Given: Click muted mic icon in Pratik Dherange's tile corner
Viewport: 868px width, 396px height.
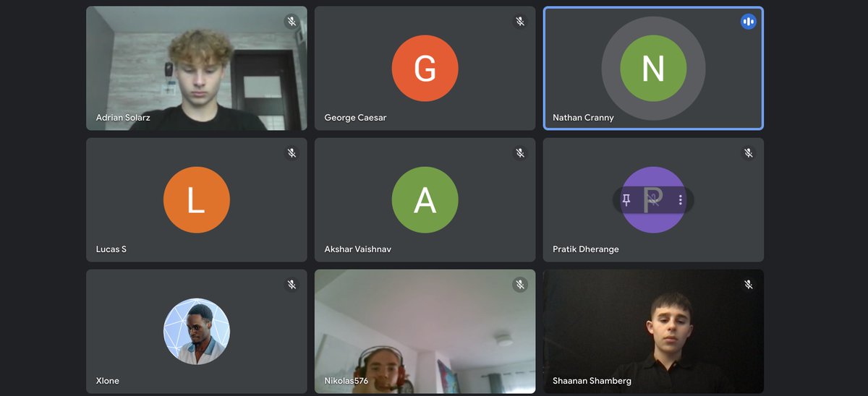Looking at the screenshot, I should coord(748,153).
